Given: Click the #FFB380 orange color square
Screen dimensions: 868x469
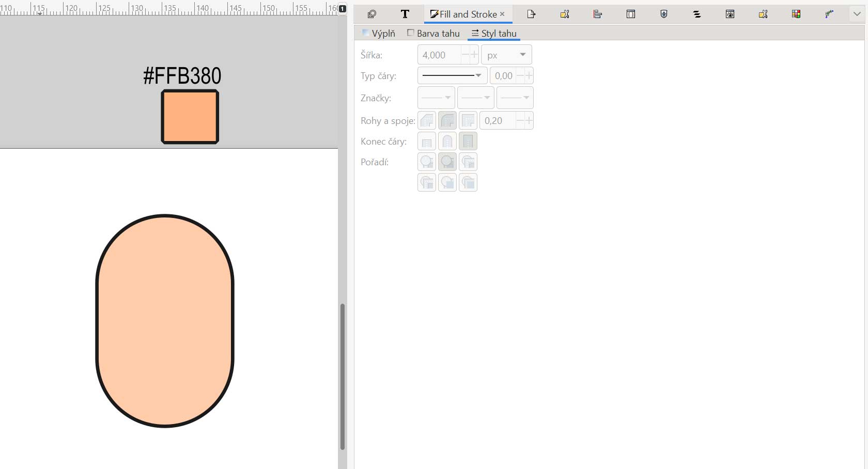Looking at the screenshot, I should pyautogui.click(x=190, y=117).
